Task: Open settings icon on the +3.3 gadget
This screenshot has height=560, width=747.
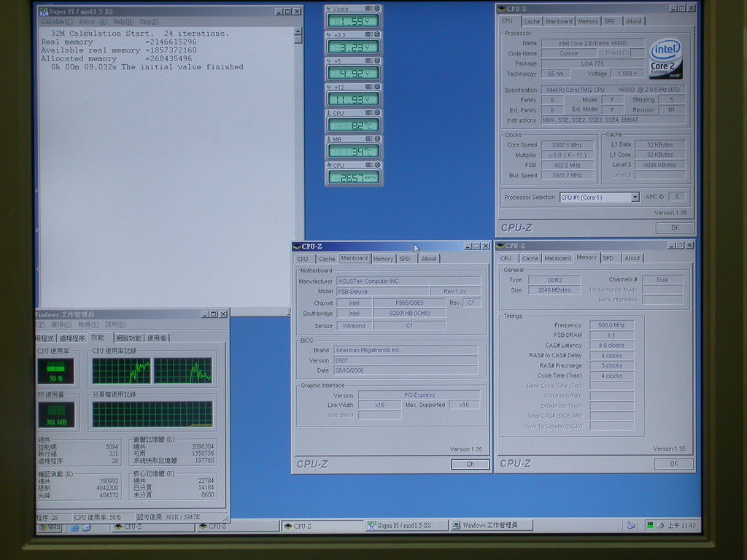Action: coord(368,34)
